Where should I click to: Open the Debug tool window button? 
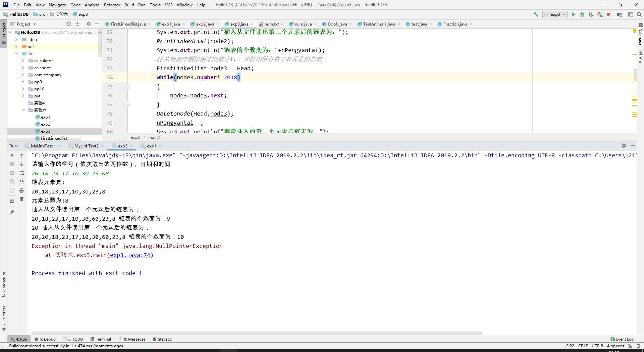45,339
